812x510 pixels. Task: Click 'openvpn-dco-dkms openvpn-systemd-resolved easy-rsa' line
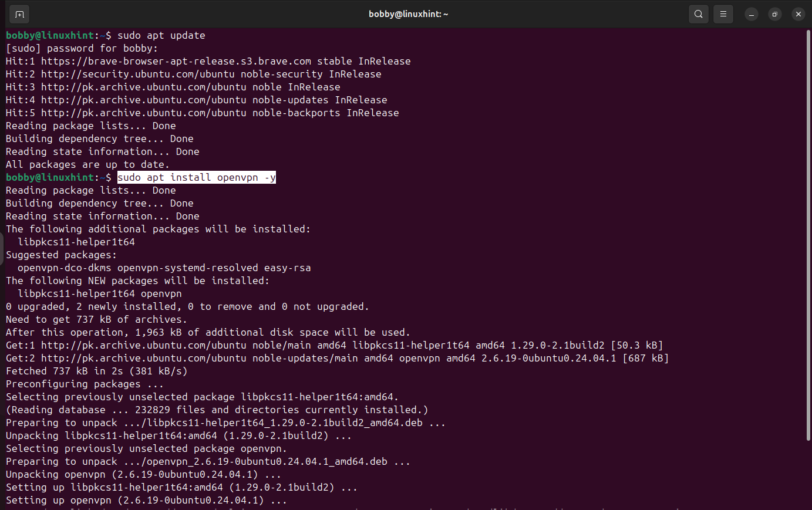click(164, 268)
